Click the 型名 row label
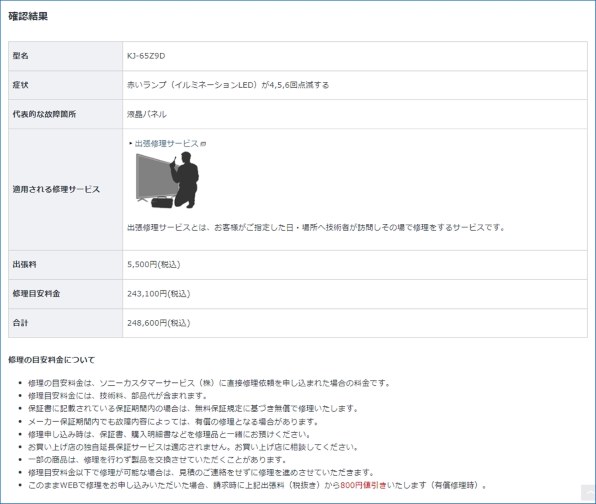 coord(21,56)
